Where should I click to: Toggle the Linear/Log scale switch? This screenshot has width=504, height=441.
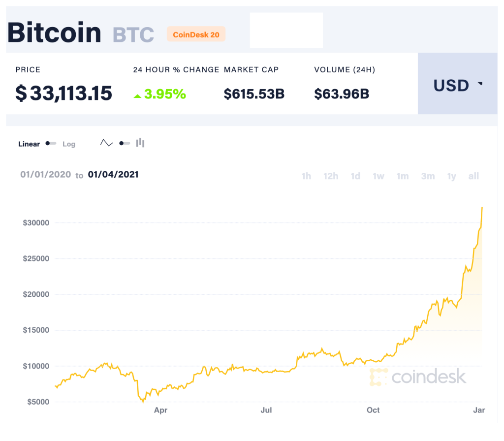pyautogui.click(x=51, y=143)
